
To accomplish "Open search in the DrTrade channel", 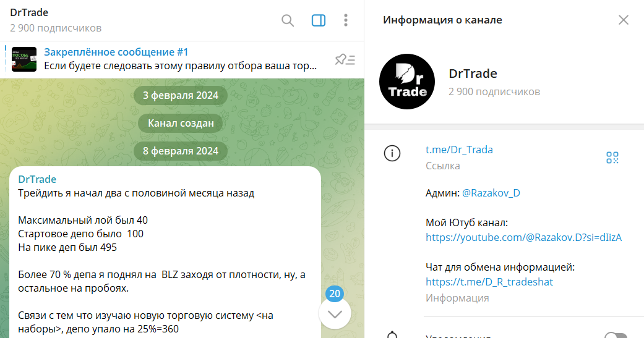I will pos(288,20).
